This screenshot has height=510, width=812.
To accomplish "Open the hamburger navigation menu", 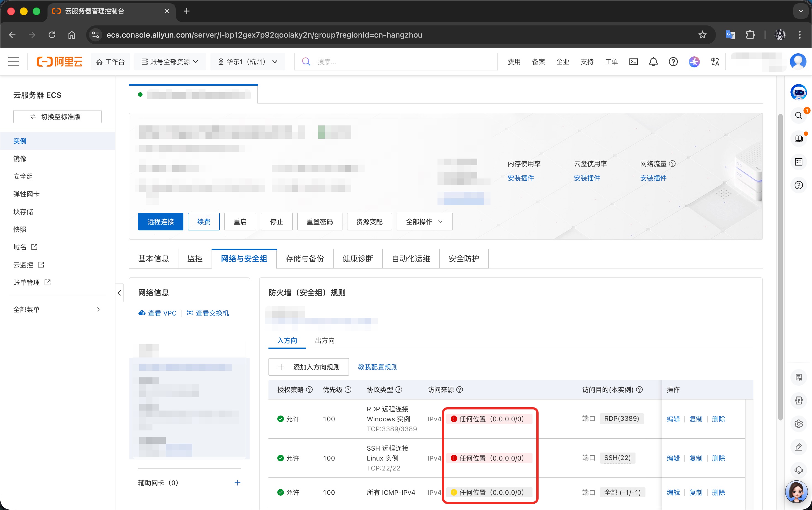I will pyautogui.click(x=14, y=62).
